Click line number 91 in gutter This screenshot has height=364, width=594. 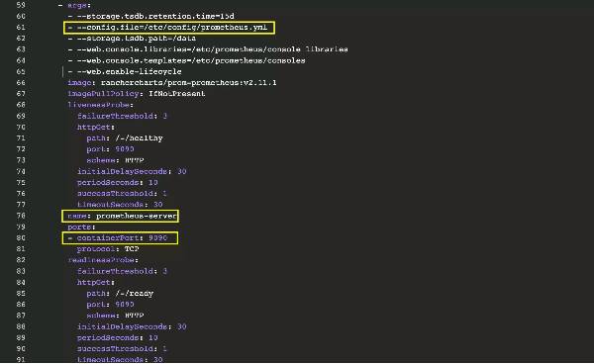(21, 359)
